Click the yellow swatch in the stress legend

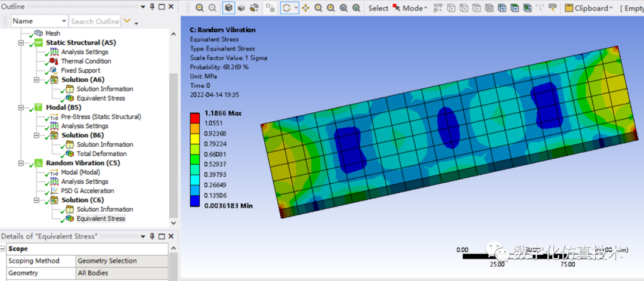(x=195, y=139)
